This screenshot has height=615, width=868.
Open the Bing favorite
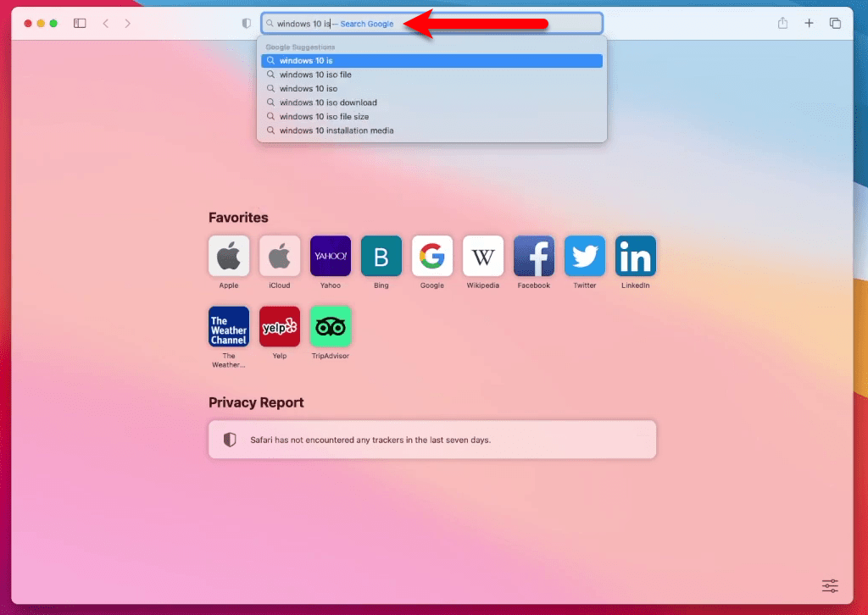click(x=381, y=256)
